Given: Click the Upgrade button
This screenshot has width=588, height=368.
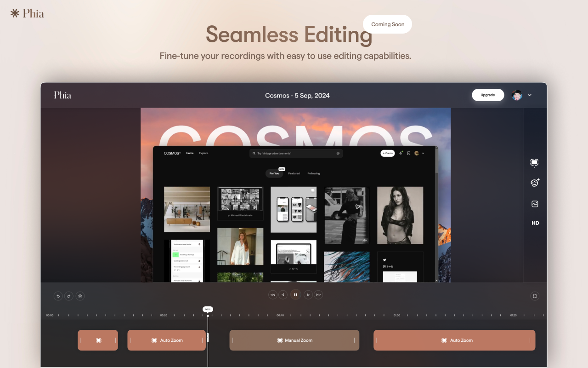Looking at the screenshot, I should [x=488, y=95].
